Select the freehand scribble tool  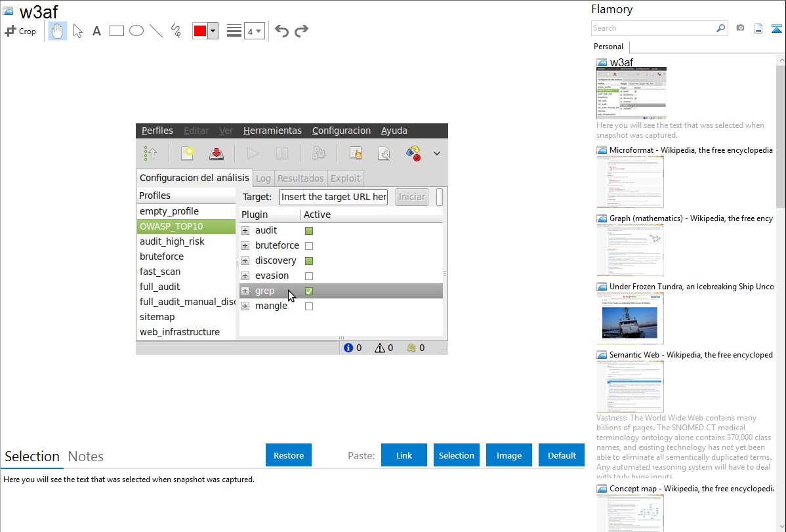[176, 31]
